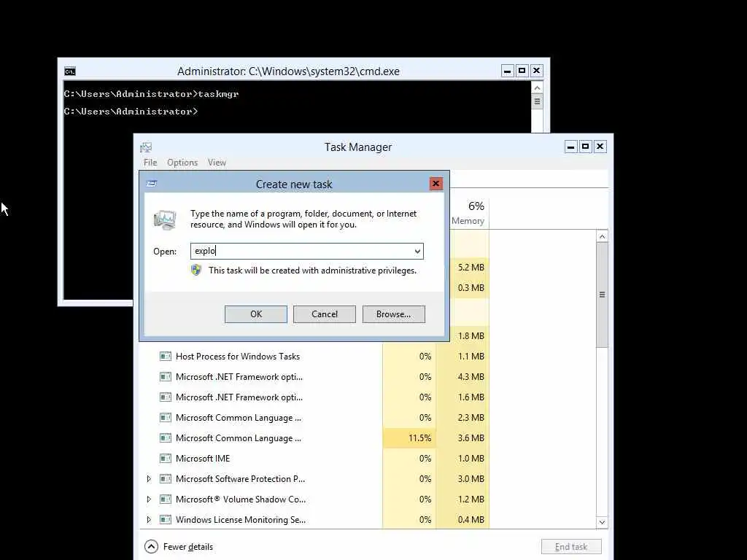This screenshot has height=560, width=747.
Task: Click the 11.5% CPU value cell
Action: click(409, 438)
